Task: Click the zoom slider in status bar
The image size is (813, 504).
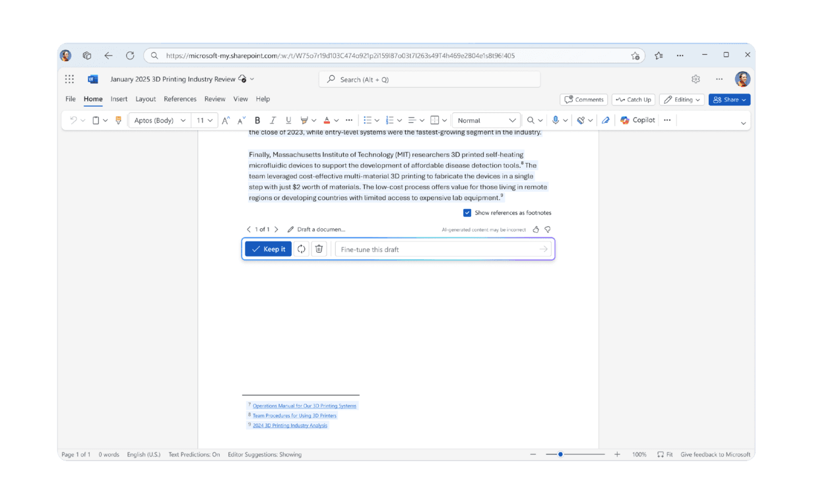Action: (560, 455)
